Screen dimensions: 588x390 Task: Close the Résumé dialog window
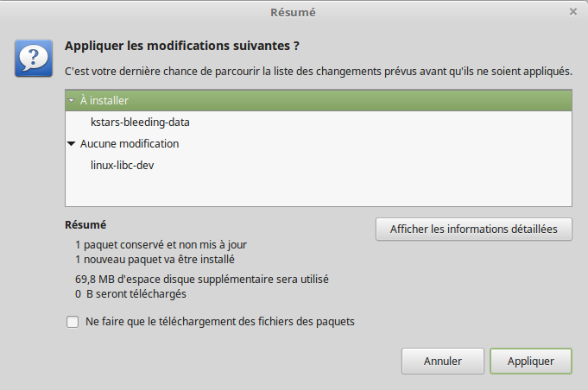pyautogui.click(x=573, y=12)
